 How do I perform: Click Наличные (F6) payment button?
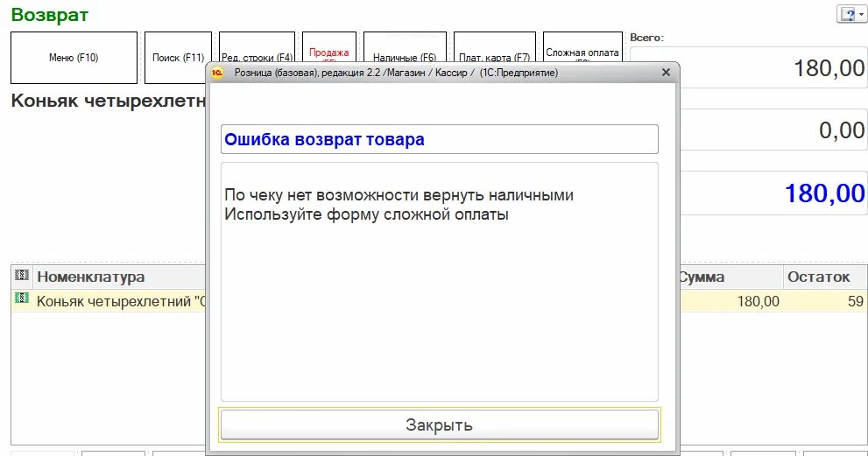(405, 47)
